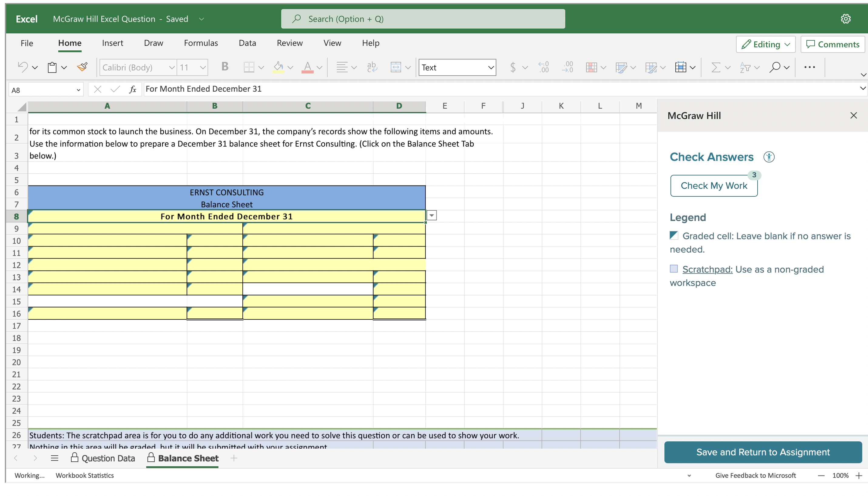868x496 pixels.
Task: Click the font size dropdown arrow
Action: click(x=203, y=67)
